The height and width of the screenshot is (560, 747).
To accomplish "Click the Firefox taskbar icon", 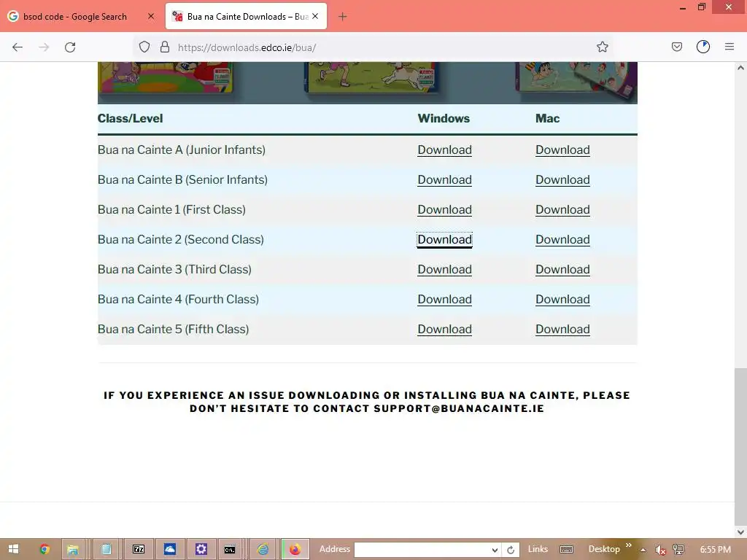I will (295, 550).
